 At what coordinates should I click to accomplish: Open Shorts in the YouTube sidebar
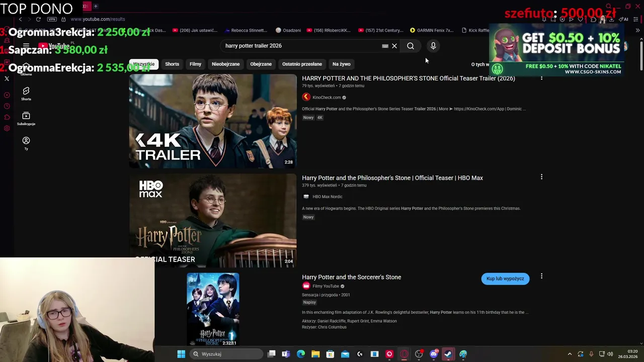click(26, 94)
